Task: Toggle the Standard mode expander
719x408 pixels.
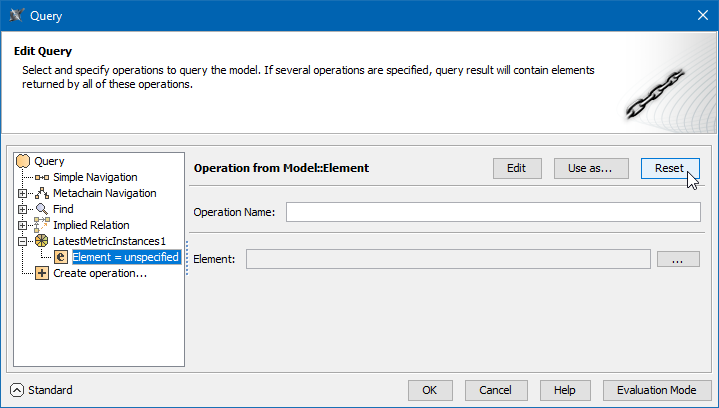Action: coord(17,390)
